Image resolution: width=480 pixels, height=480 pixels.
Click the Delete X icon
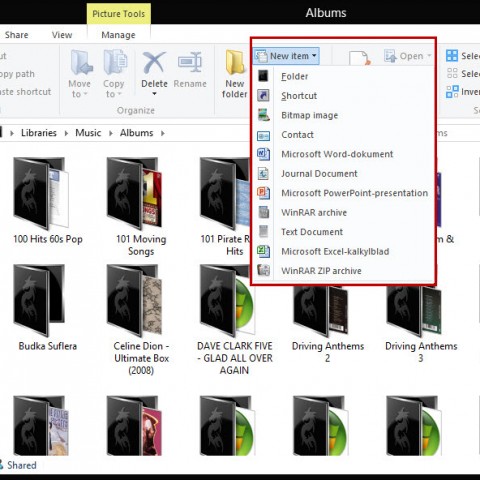[x=154, y=62]
